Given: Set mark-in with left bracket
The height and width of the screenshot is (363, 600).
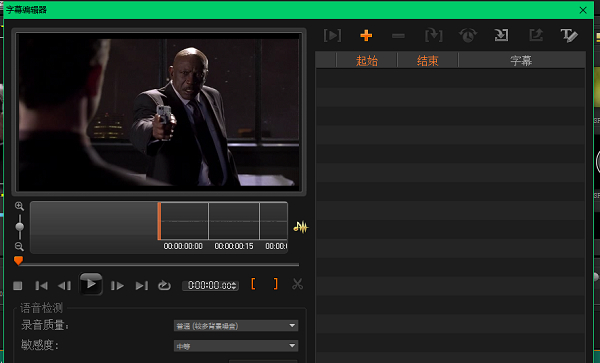Looking at the screenshot, I should point(253,284).
